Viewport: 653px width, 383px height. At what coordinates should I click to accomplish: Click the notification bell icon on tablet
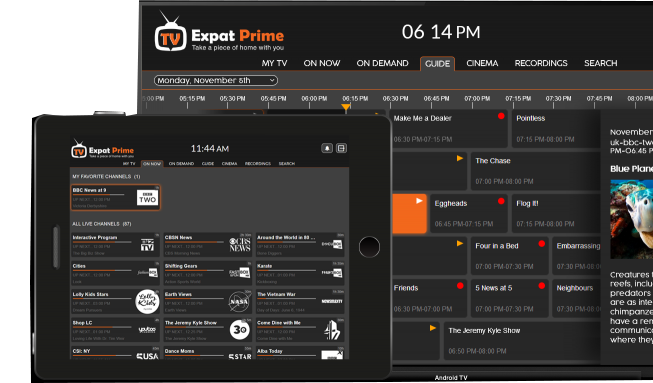pos(327,148)
